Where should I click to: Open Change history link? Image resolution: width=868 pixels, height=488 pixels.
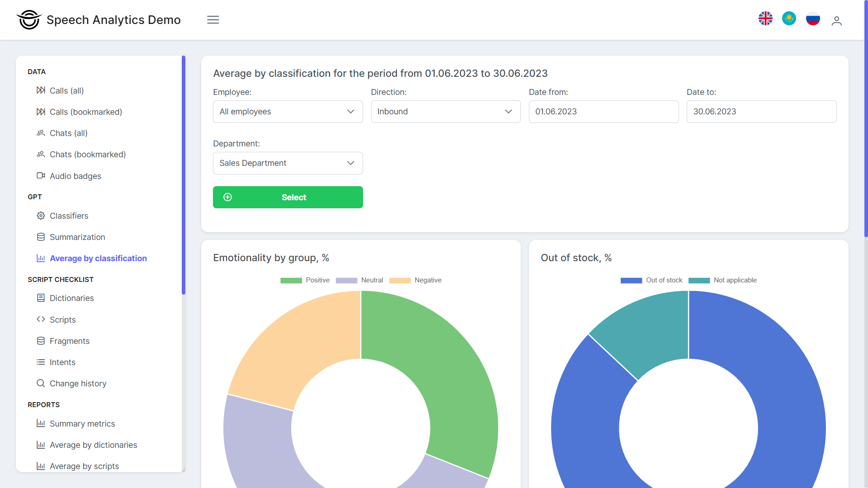[x=78, y=383]
